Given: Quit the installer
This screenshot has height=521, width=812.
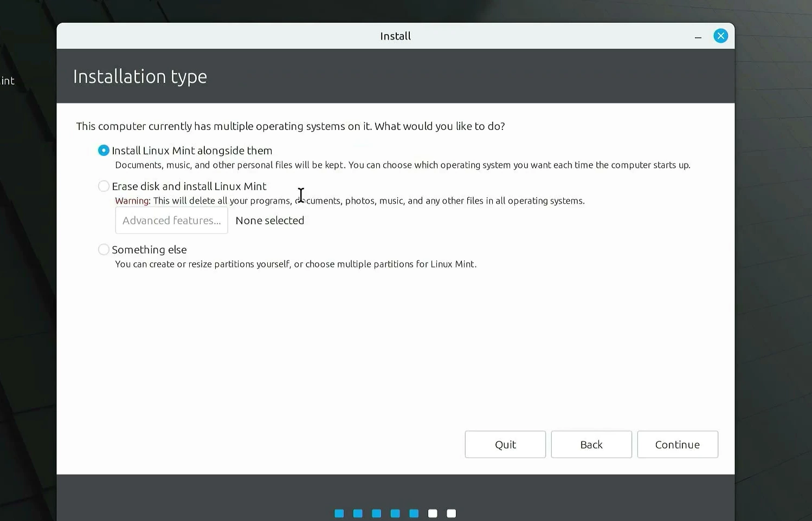Looking at the screenshot, I should pyautogui.click(x=505, y=445).
